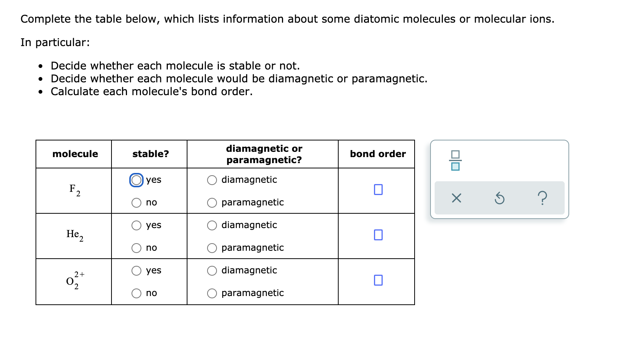Click O2 2+ bond order input box

click(x=378, y=280)
